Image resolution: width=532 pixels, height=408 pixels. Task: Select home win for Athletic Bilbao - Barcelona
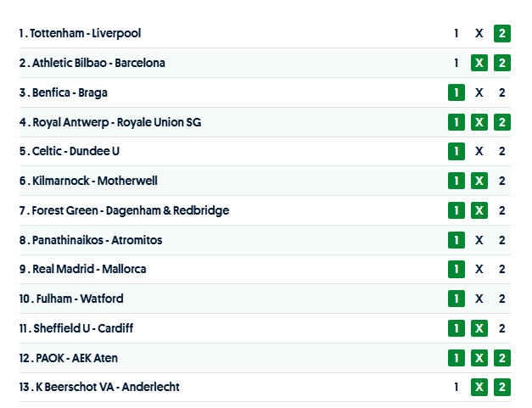(x=456, y=63)
